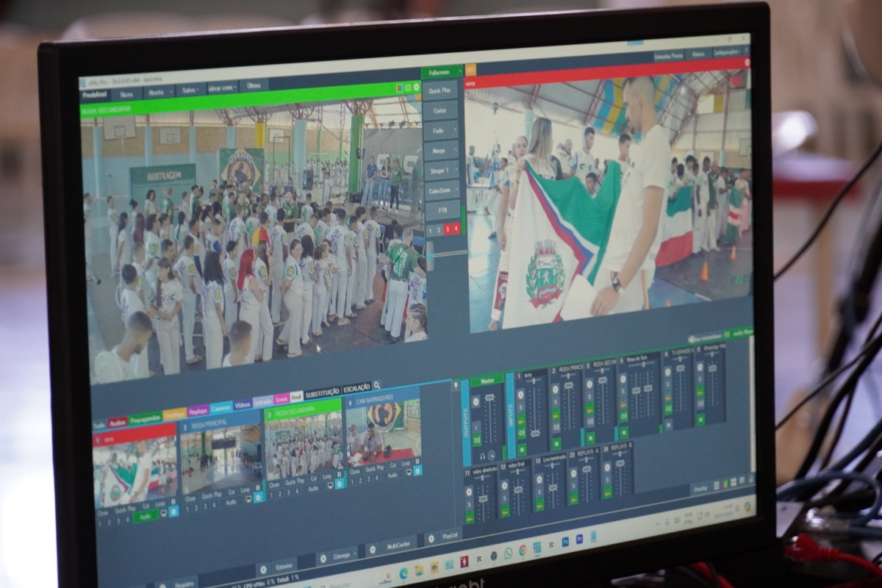Open WhatsApp from the Windows taskbar
The width and height of the screenshot is (882, 588).
[x=507, y=552]
